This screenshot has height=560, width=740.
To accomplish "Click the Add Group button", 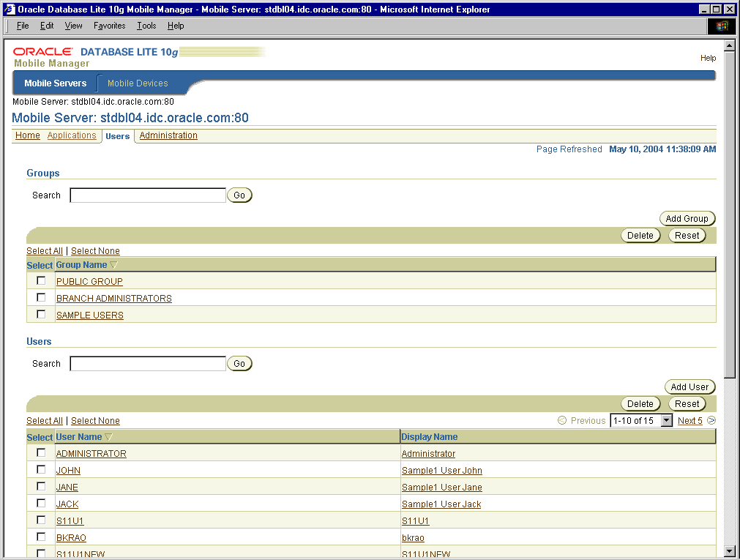I will (687, 219).
